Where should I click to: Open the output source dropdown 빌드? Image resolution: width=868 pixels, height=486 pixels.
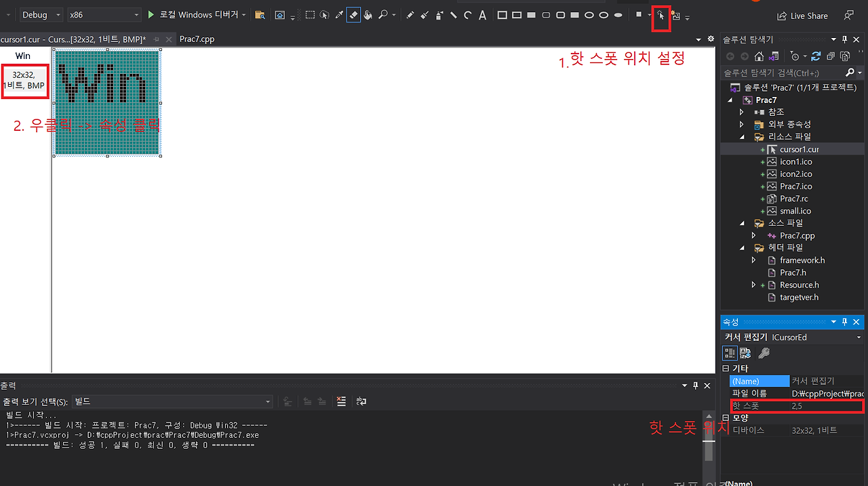click(172, 401)
